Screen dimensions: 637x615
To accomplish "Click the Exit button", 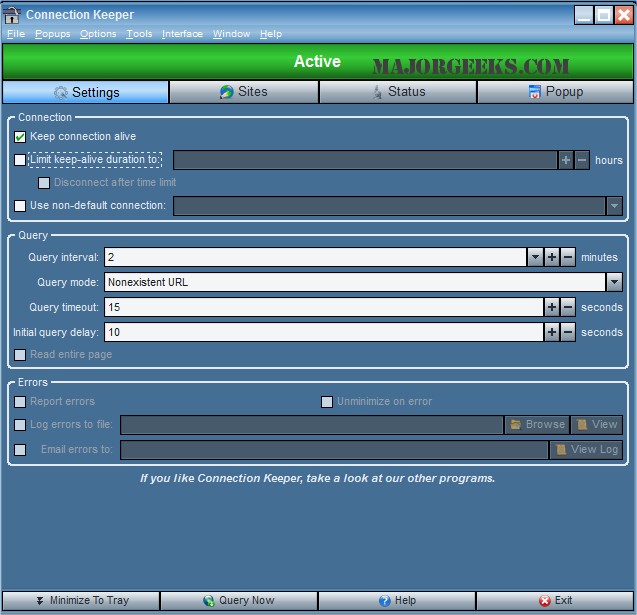I will [x=555, y=600].
